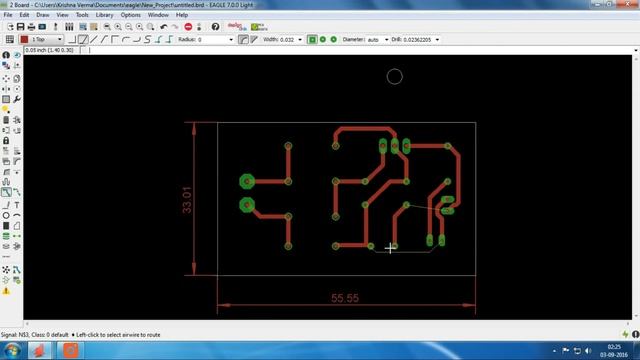Click the Undo arrow icon
The image size is (640, 360).
coord(164,27)
